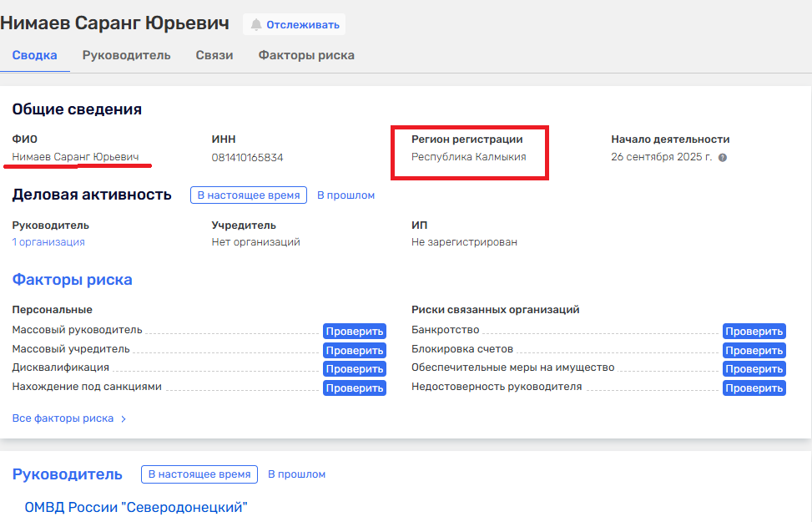Verify Дисквалификация risk factor
812x522 pixels.
pos(354,369)
